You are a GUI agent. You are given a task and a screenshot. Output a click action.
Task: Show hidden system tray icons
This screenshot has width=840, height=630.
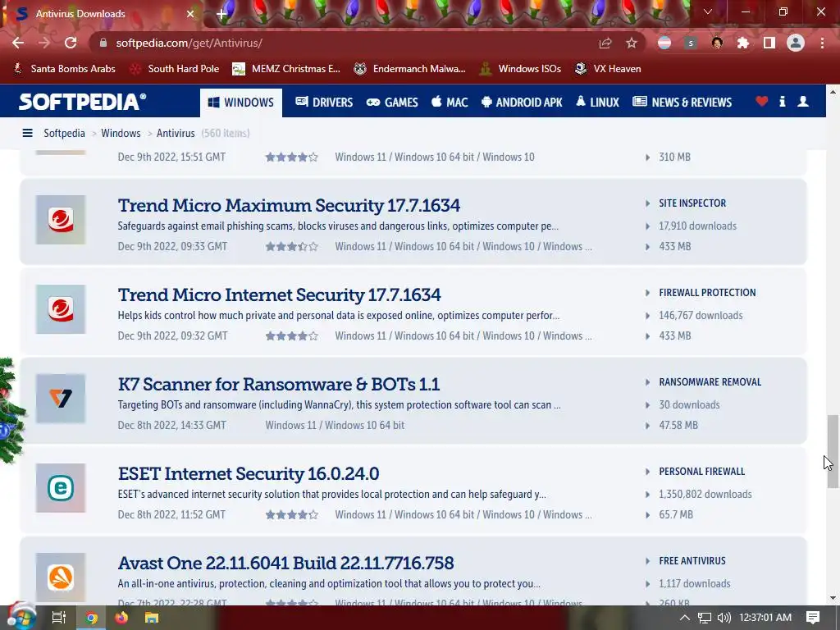684,618
